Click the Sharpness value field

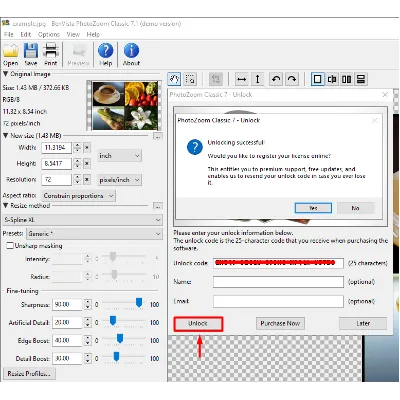click(x=67, y=304)
